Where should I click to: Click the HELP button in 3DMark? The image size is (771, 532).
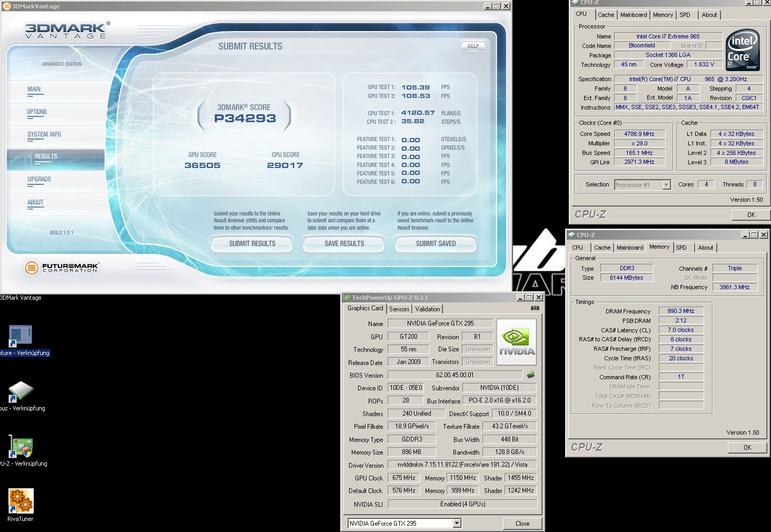coord(473,46)
